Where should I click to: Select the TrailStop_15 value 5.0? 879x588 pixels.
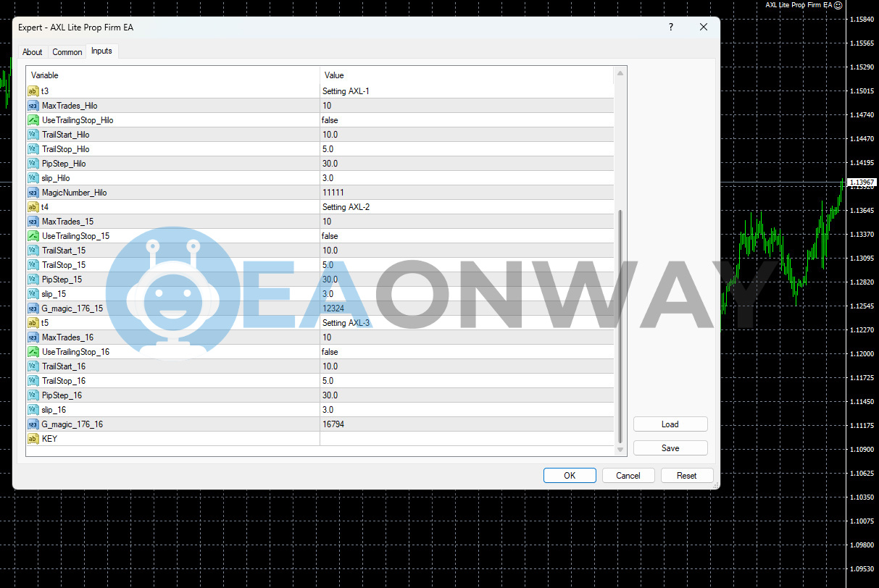[x=328, y=265]
